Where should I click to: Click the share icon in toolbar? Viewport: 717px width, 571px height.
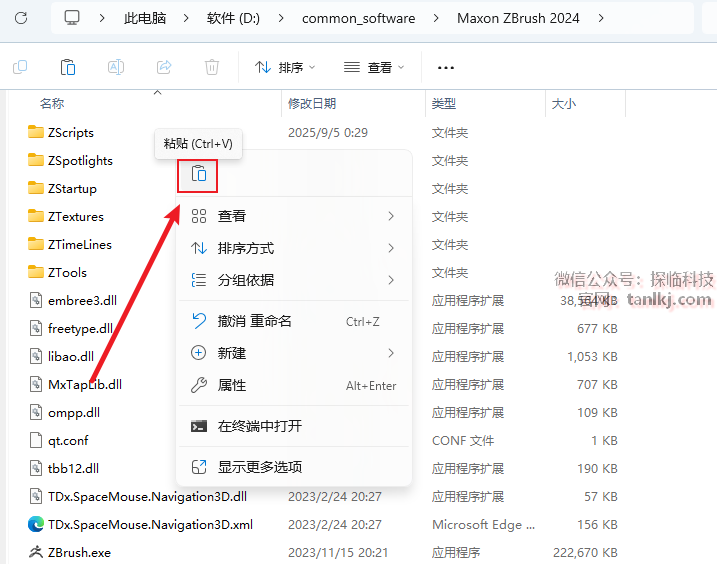(x=164, y=67)
